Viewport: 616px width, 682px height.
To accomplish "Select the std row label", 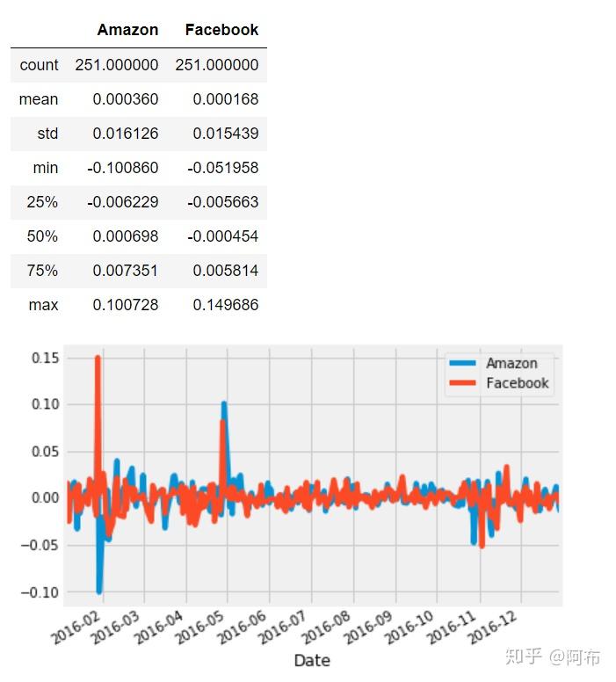I will [47, 134].
